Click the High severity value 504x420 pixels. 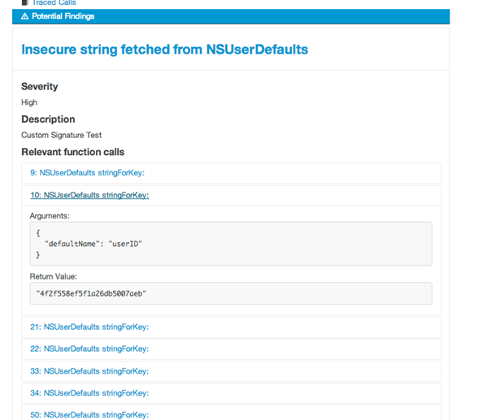[x=29, y=102]
